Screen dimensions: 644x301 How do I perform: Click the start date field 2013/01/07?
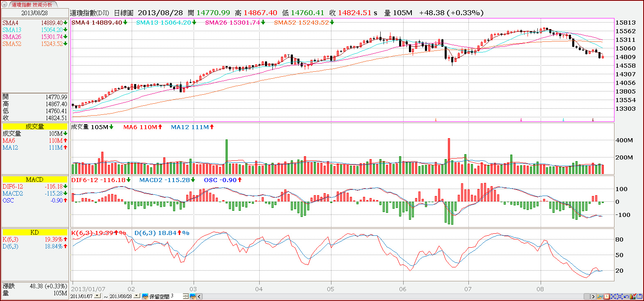tap(82, 296)
